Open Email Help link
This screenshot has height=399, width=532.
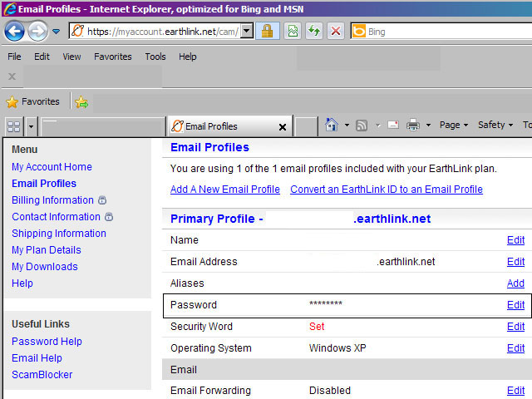(x=37, y=358)
